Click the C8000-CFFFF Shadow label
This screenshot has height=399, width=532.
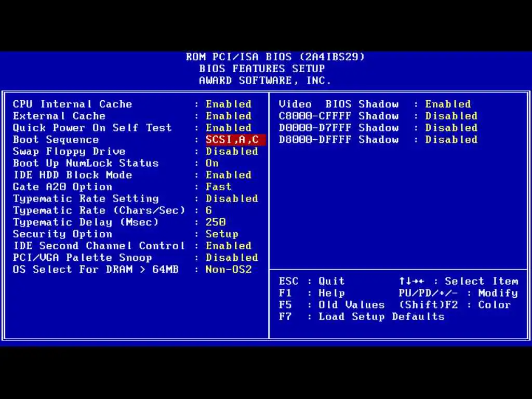coord(339,116)
